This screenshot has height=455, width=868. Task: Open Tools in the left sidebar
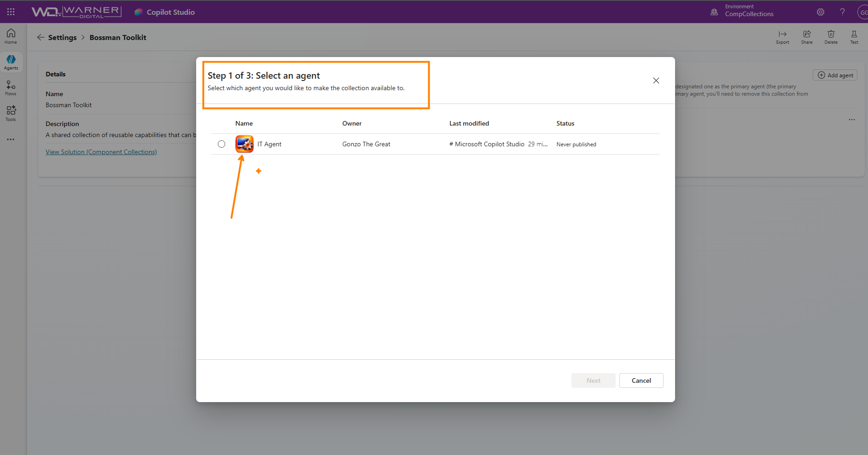click(x=11, y=113)
